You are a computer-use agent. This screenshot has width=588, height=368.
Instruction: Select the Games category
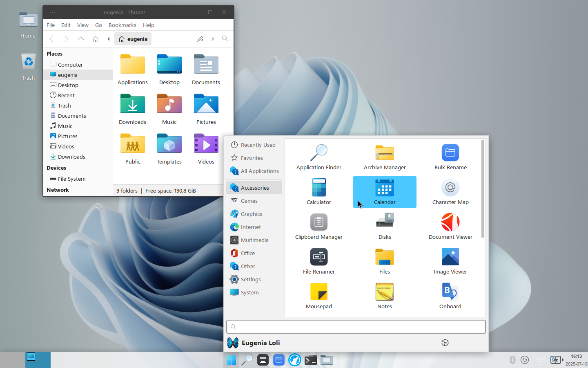coord(254,201)
